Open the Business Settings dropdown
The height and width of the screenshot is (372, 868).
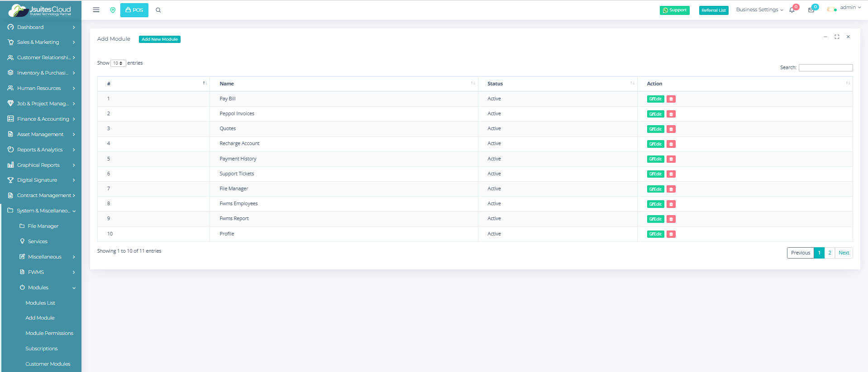759,10
